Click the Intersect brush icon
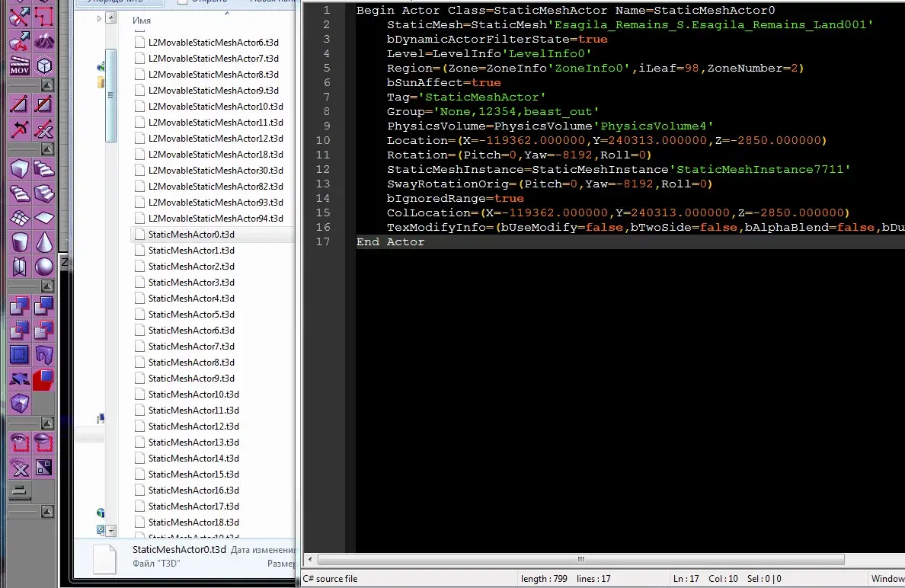The image size is (905, 588). (19, 330)
